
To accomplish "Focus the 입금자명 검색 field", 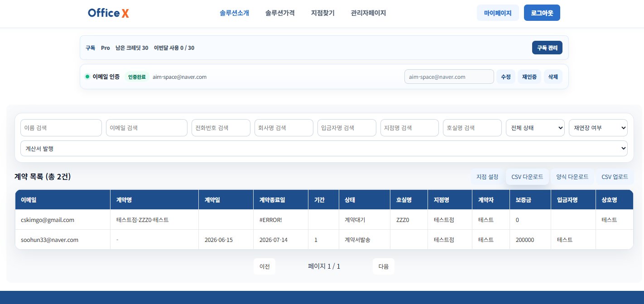I will [347, 128].
